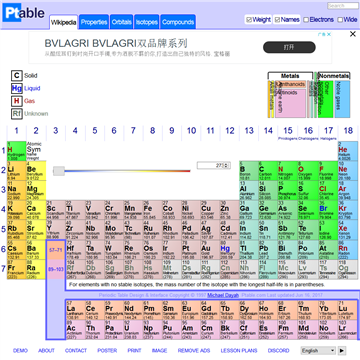360x360 pixels.
Task: Click the IMAGE footer link
Action: (x=159, y=351)
